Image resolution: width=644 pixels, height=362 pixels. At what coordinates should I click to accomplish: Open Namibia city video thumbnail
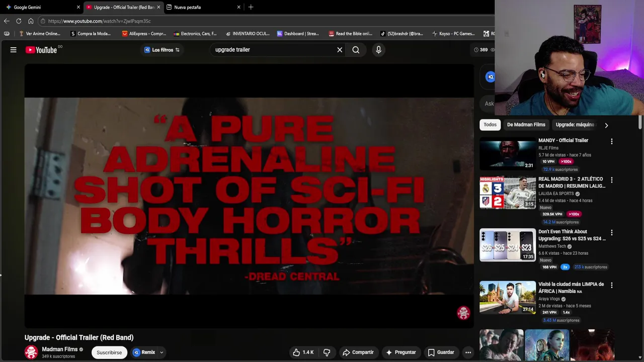pos(508,297)
